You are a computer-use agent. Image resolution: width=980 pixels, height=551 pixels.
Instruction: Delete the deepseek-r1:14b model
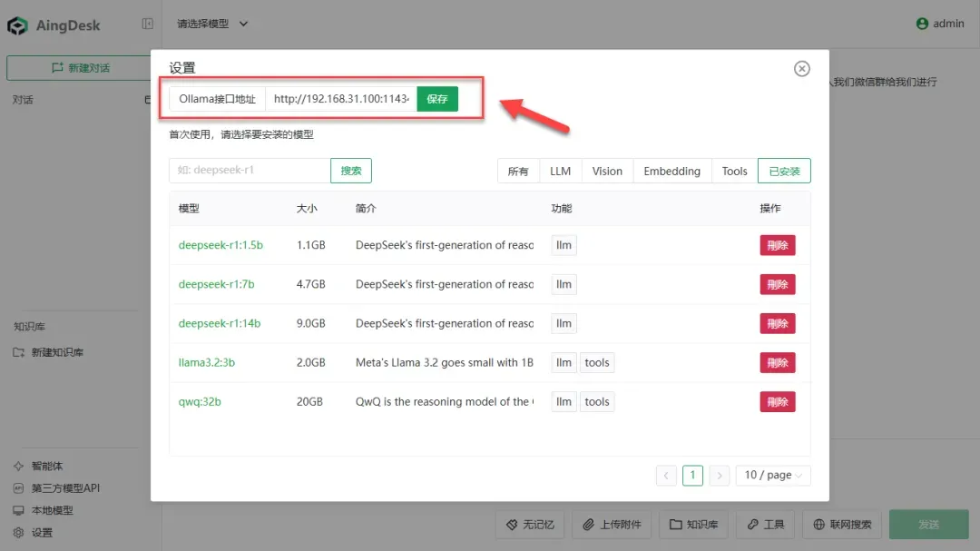tap(778, 323)
